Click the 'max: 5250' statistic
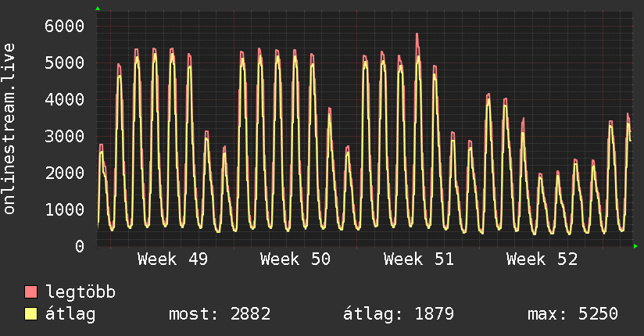The width and height of the screenshot is (644, 336). (x=573, y=314)
